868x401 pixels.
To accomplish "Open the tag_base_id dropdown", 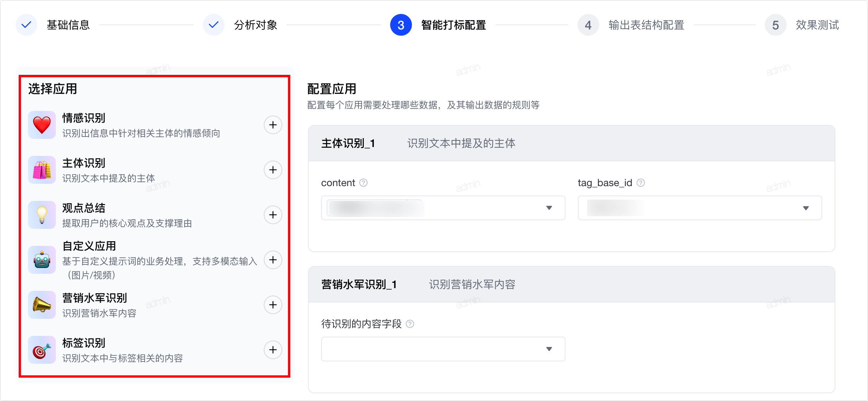I will 700,208.
